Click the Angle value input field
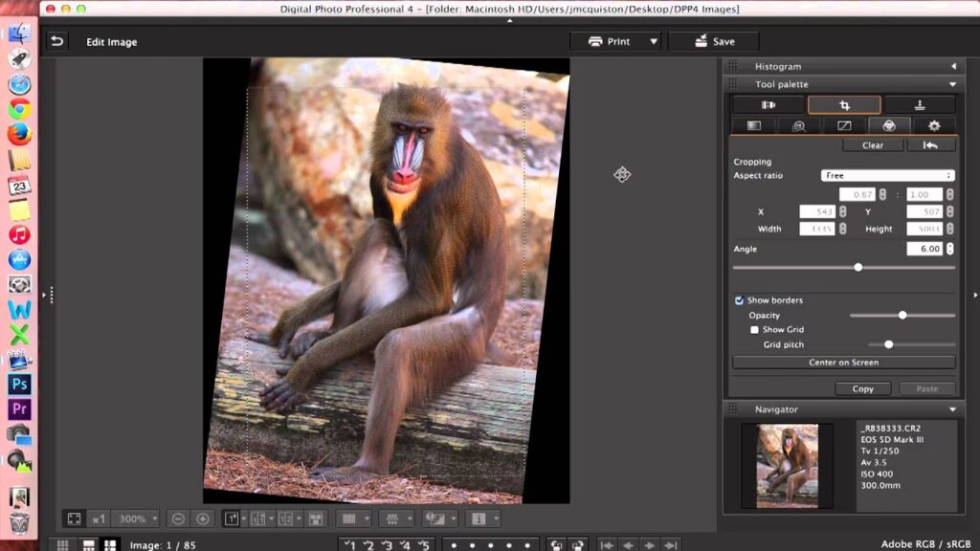Image resolution: width=980 pixels, height=551 pixels. click(924, 249)
